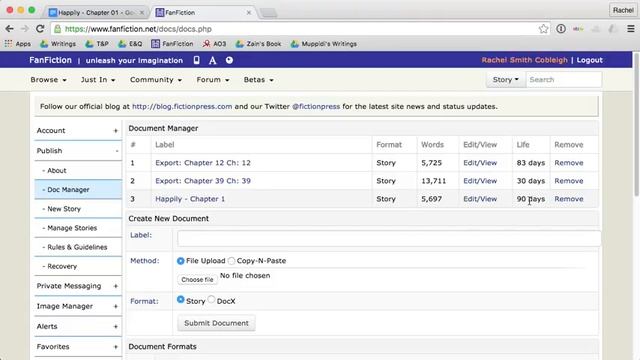Click Submit Document button
The height and width of the screenshot is (360, 640).
[216, 323]
